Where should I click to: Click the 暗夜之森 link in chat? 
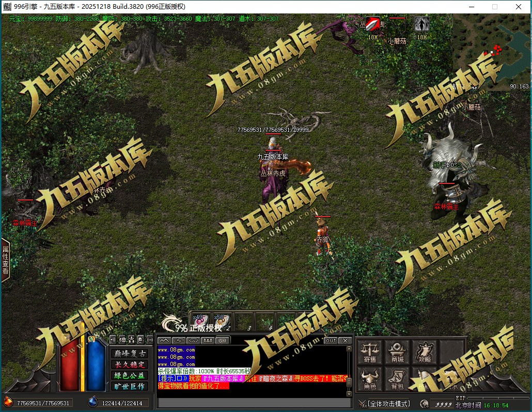(x=275, y=378)
